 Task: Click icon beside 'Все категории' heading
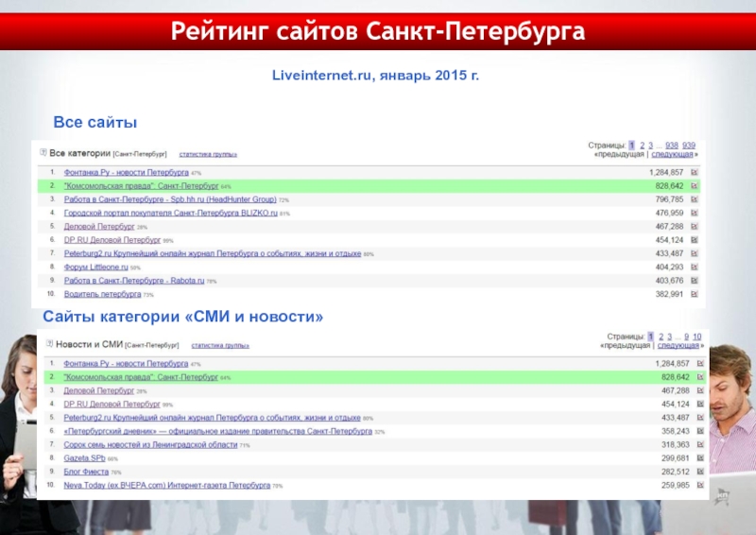(43, 153)
